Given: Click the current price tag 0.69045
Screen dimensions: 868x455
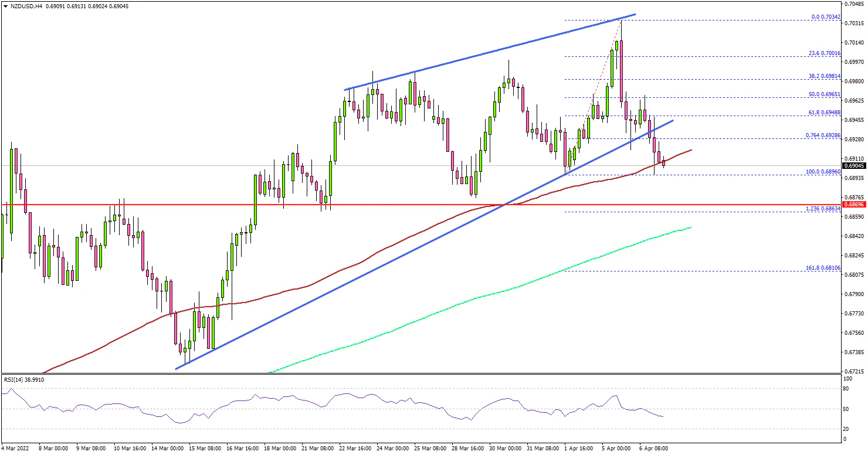Looking at the screenshot, I should point(854,166).
